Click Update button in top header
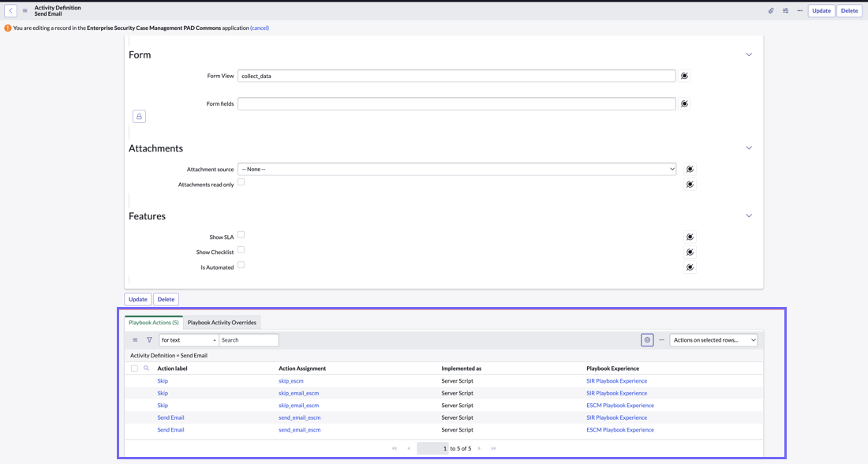868x464 pixels. pos(821,10)
